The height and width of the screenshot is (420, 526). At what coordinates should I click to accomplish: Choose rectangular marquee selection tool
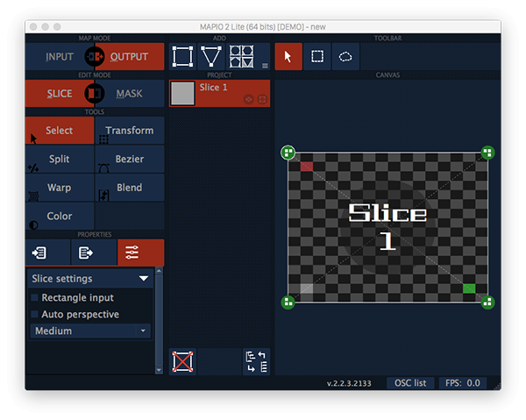[317, 56]
